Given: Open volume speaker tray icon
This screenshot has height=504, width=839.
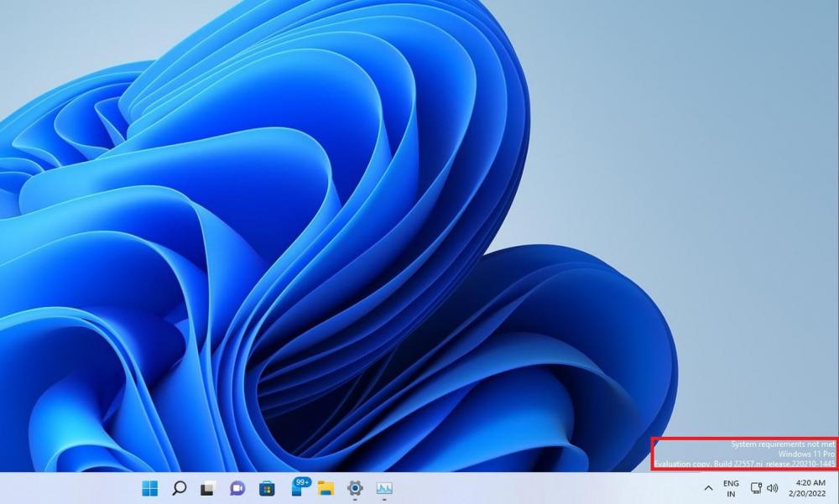Looking at the screenshot, I should [773, 488].
